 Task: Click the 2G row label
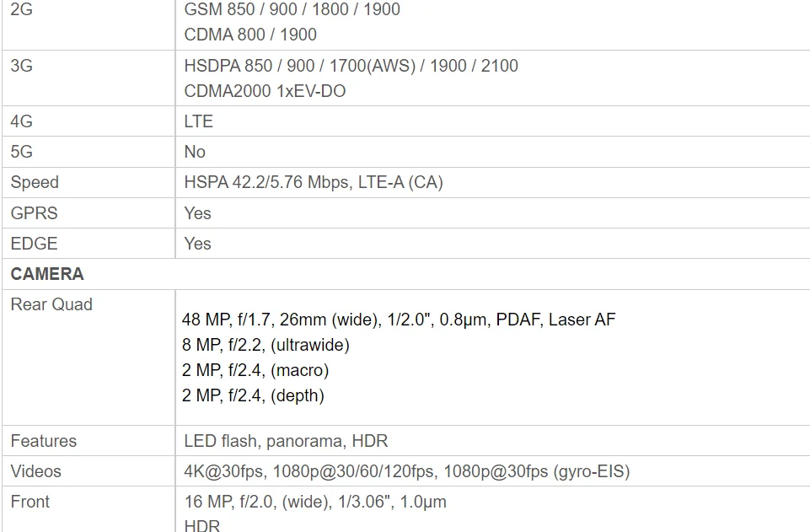(21, 8)
